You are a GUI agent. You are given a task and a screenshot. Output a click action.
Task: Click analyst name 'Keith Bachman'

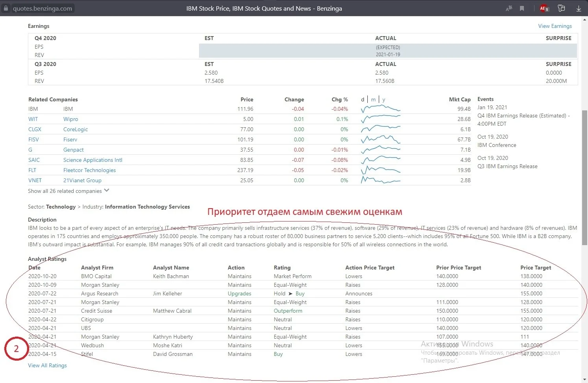(x=171, y=276)
